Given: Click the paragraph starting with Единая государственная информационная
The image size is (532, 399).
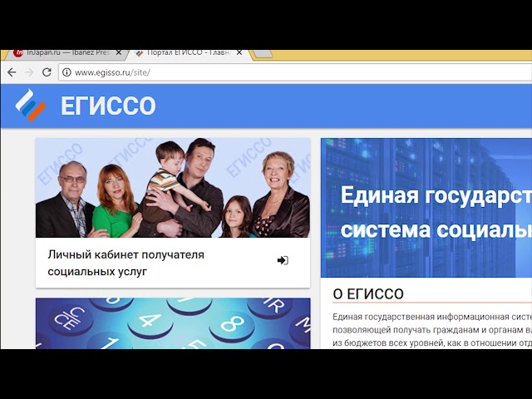Looking at the screenshot, I should click(x=432, y=330).
